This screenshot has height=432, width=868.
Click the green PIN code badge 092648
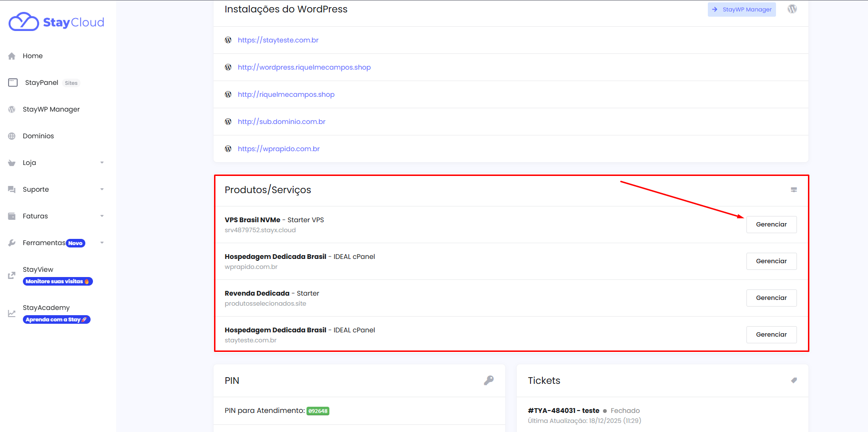[x=318, y=410]
